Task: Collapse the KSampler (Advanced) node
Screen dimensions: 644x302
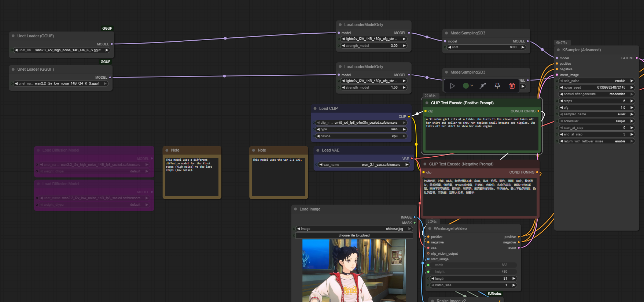Action: click(x=559, y=50)
